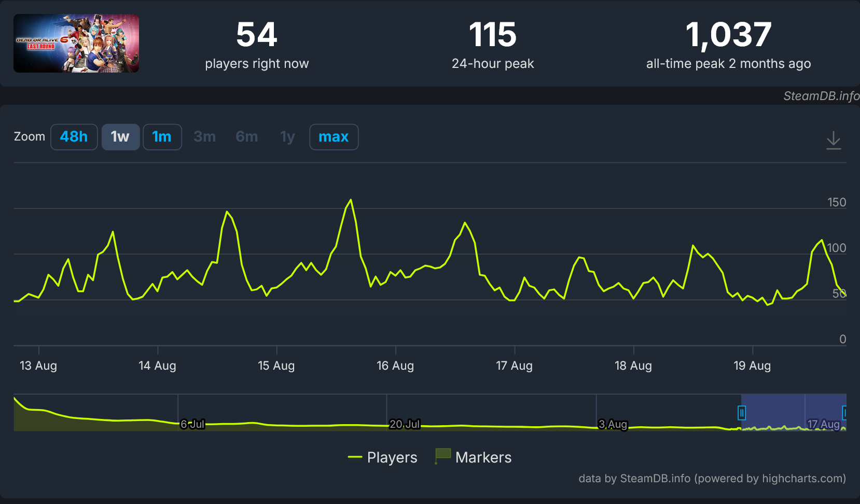Toggle the Players series in legend

coord(383,457)
